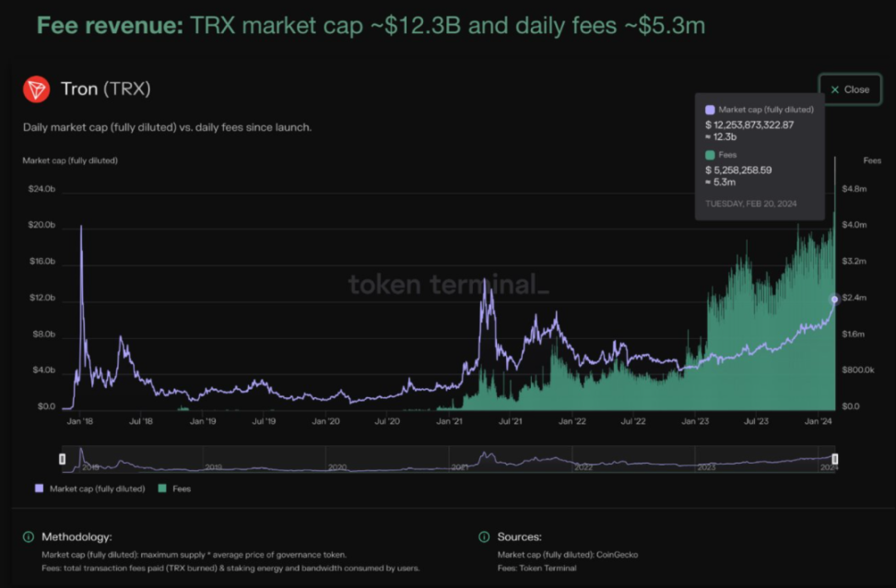Click the Jan '24 x-axis label
The height and width of the screenshot is (588, 896).
pos(819,422)
